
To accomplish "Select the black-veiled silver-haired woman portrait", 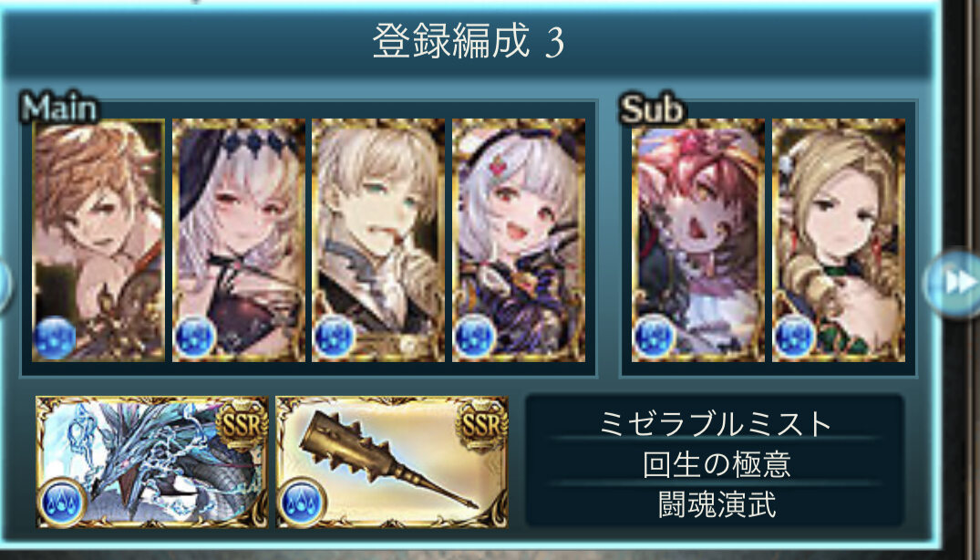I will (x=239, y=240).
